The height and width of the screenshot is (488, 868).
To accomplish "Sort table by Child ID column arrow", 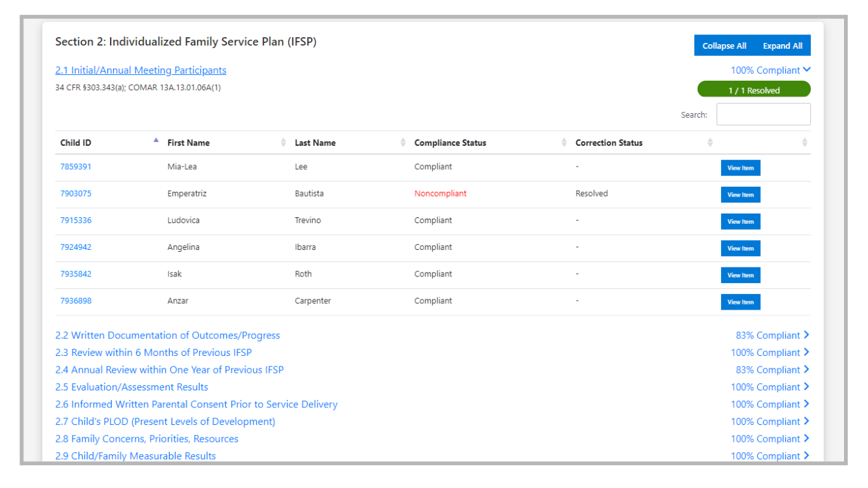I will (x=156, y=141).
